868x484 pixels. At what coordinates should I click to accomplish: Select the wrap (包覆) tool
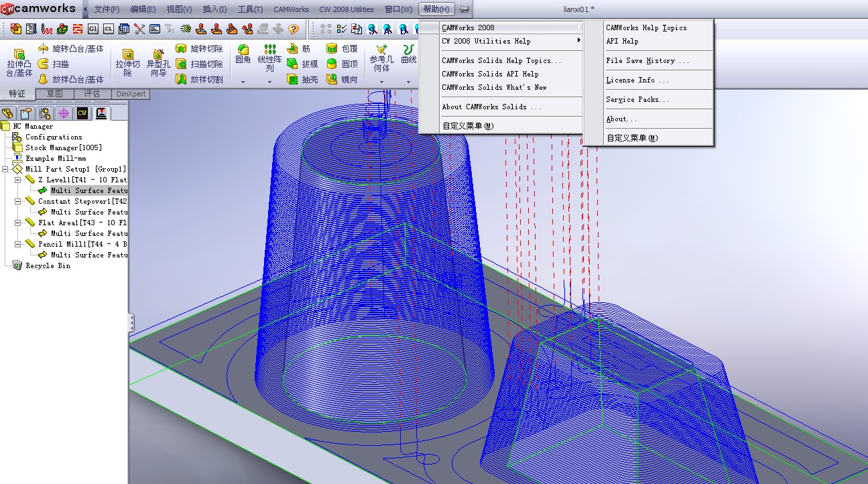point(342,49)
